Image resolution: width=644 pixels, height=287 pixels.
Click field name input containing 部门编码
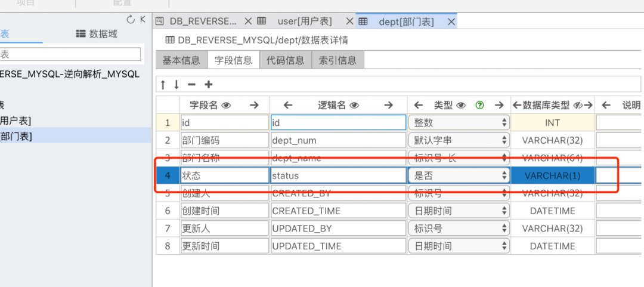point(225,140)
